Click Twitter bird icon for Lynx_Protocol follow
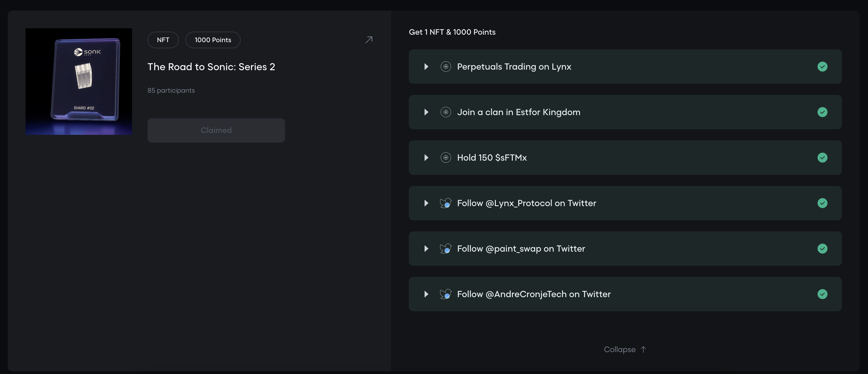The width and height of the screenshot is (868, 374). point(445,203)
